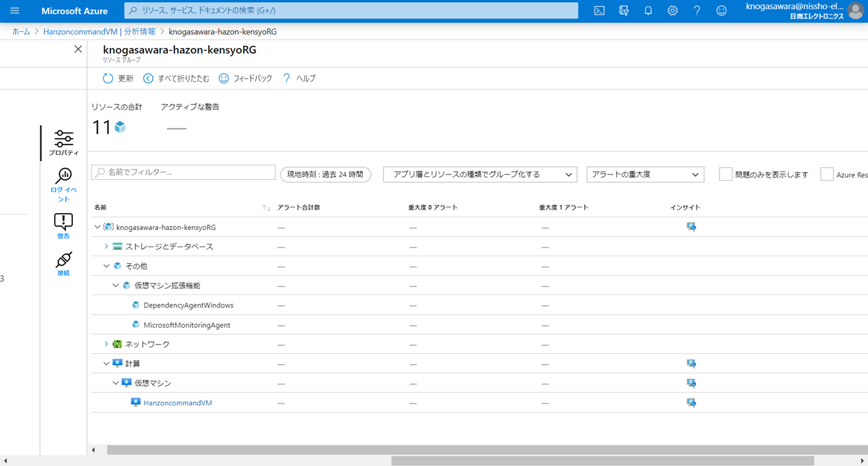
Task: Toggle the Azure Resource checkbox
Action: pyautogui.click(x=826, y=174)
